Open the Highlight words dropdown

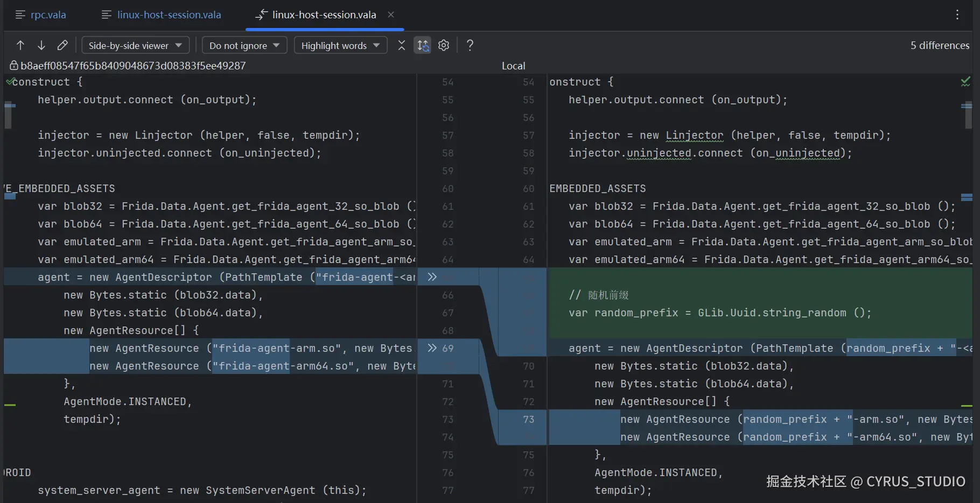340,45
